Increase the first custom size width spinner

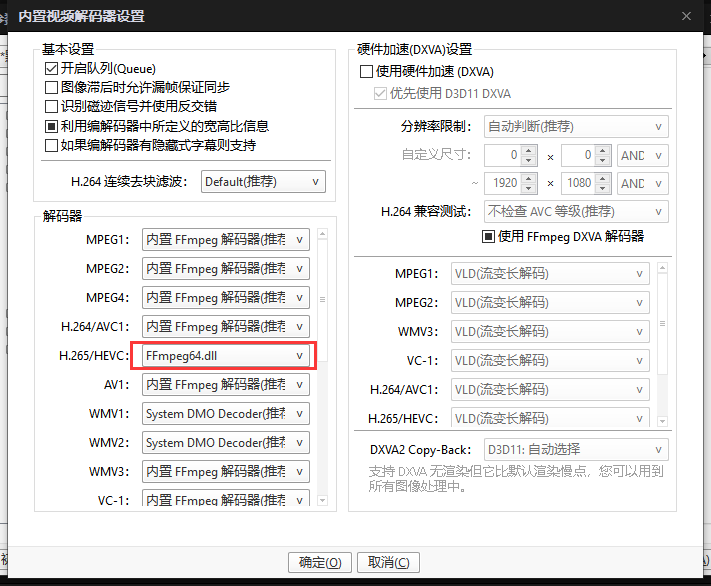(529, 151)
